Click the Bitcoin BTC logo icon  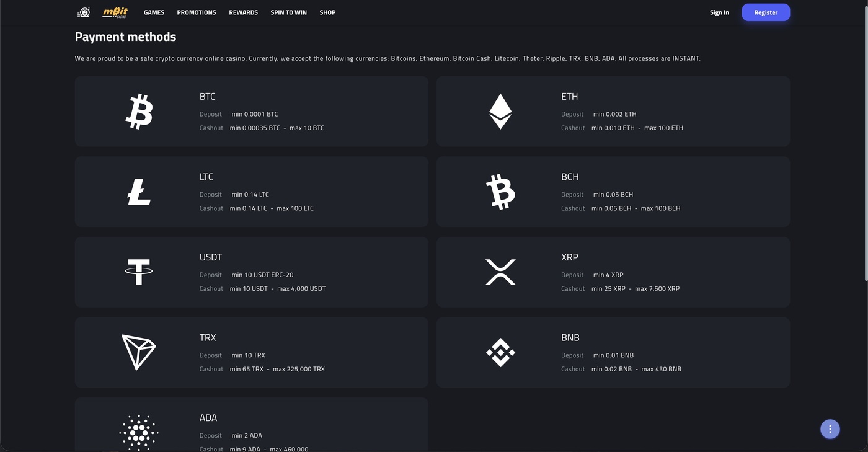click(x=139, y=112)
